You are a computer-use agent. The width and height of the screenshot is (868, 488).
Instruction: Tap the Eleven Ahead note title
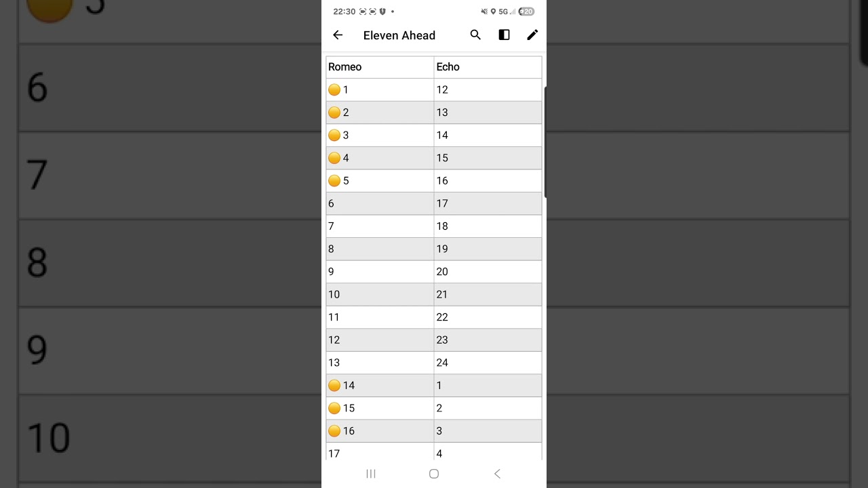pos(399,35)
